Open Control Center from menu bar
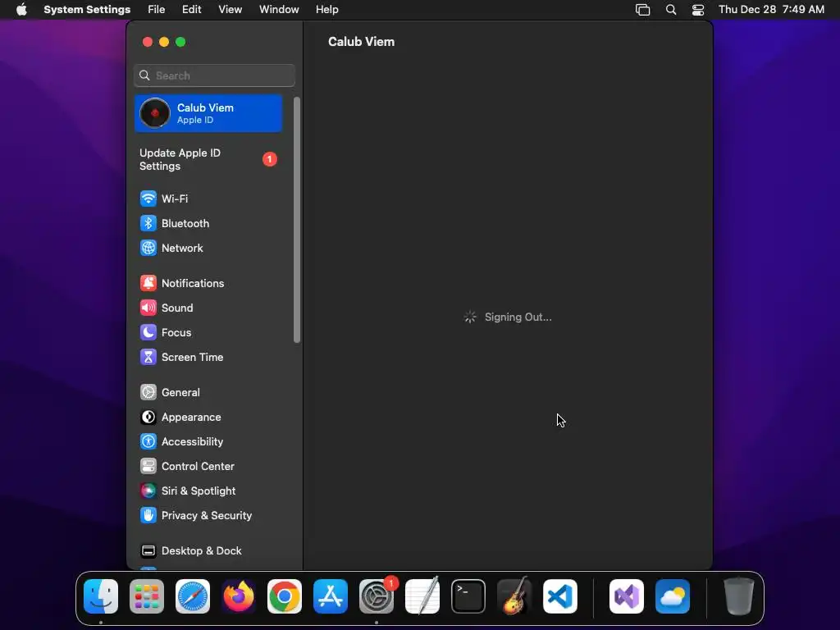 698,10
